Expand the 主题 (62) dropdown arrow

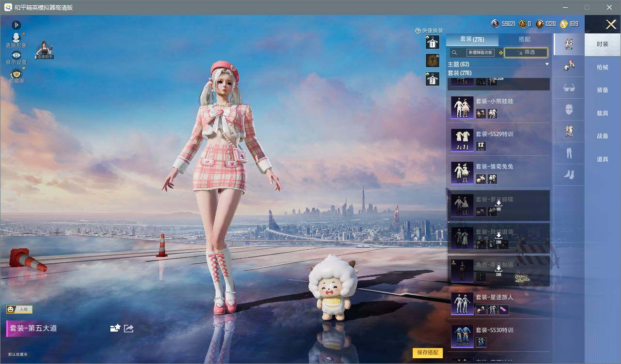click(547, 64)
